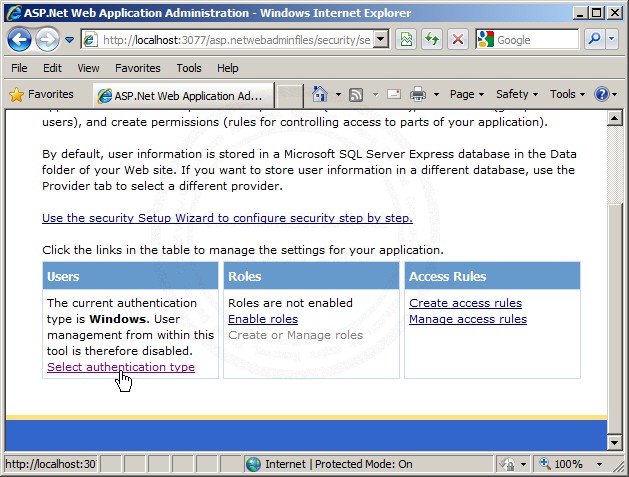Viewport: 629px width, 477px height.
Task: Click Internet | Protected Mode: On status text
Action: 339,464
